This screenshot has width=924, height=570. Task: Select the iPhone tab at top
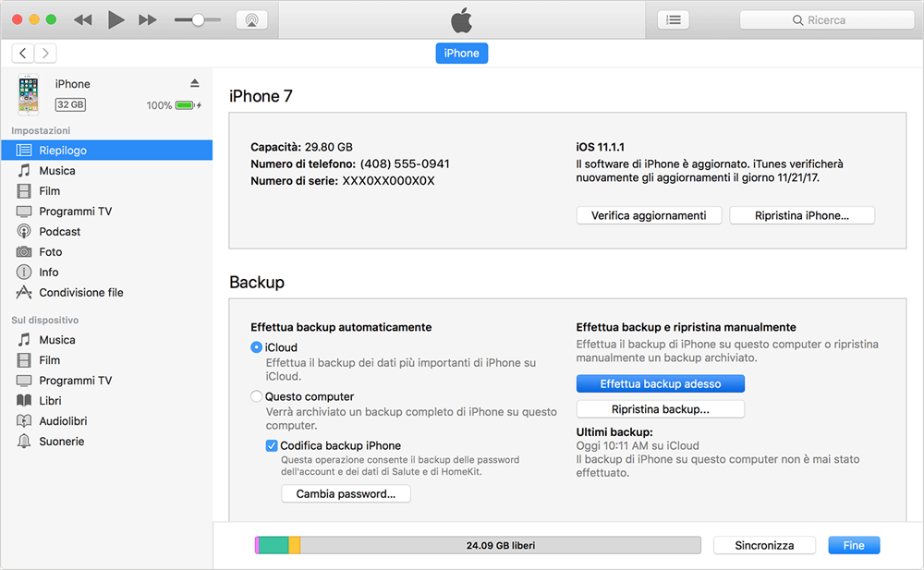click(461, 54)
